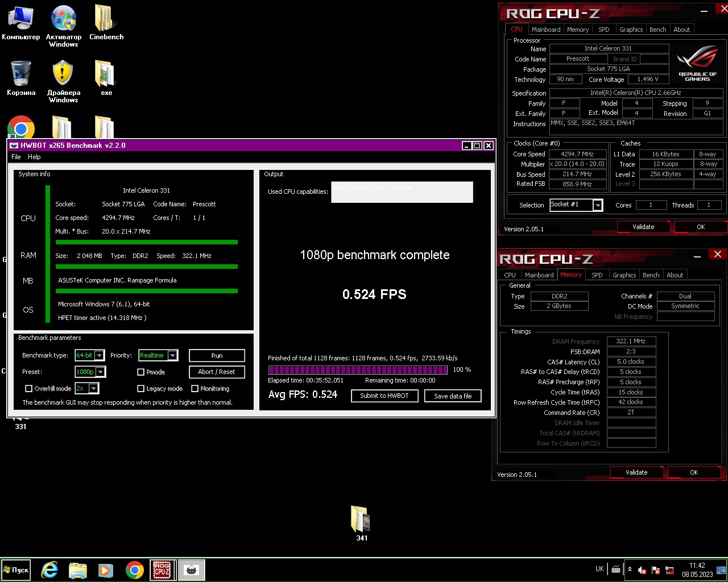
Task: Enable the Legacy mode checkbox
Action: coord(140,388)
